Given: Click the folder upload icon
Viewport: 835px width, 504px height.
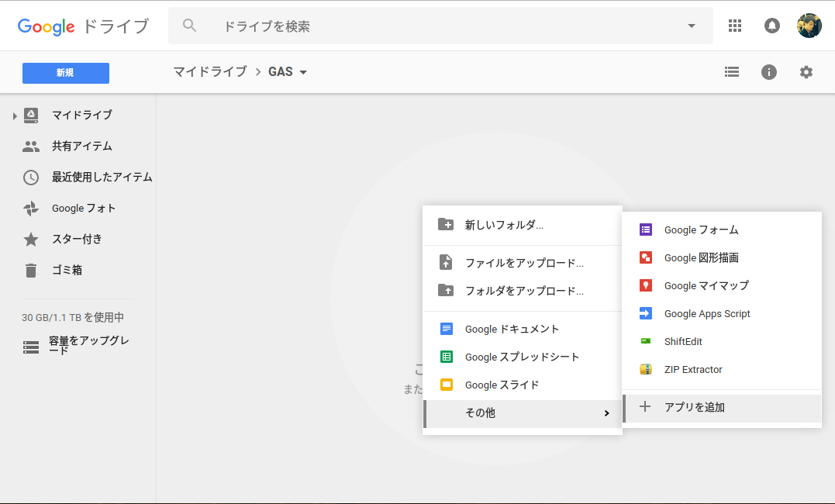Looking at the screenshot, I should [x=446, y=290].
